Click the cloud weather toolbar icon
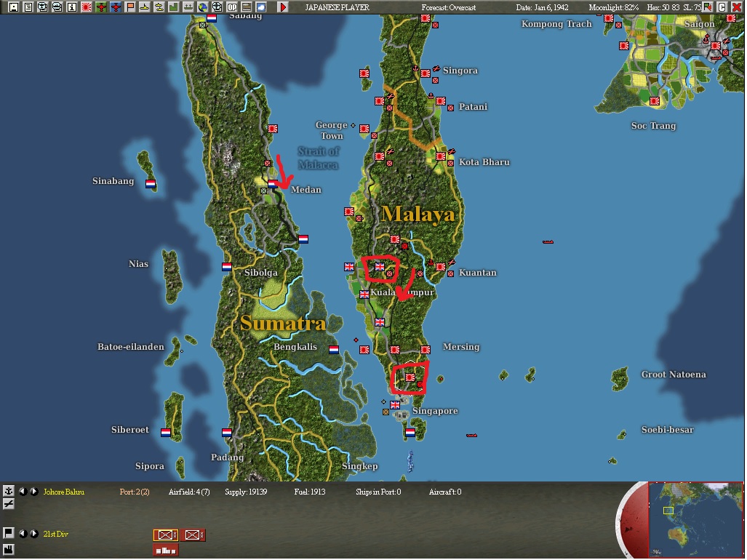The width and height of the screenshot is (747, 560). pyautogui.click(x=261, y=7)
